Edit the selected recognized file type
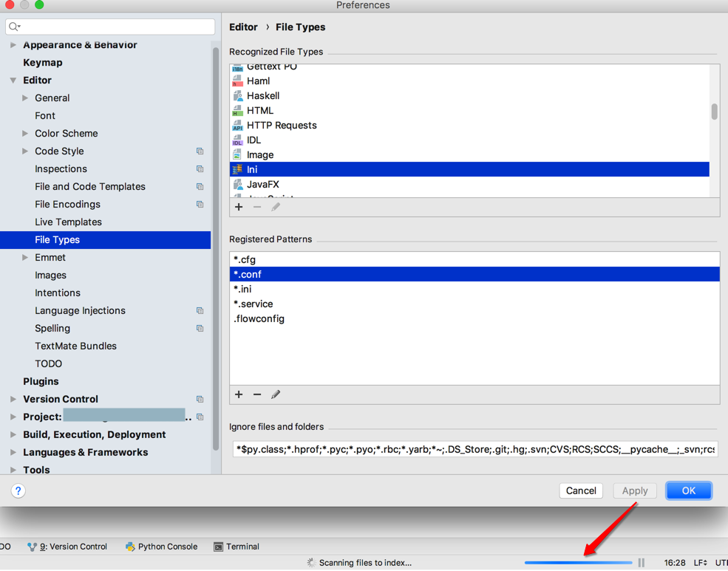Image resolution: width=728 pixels, height=571 pixels. click(x=276, y=207)
